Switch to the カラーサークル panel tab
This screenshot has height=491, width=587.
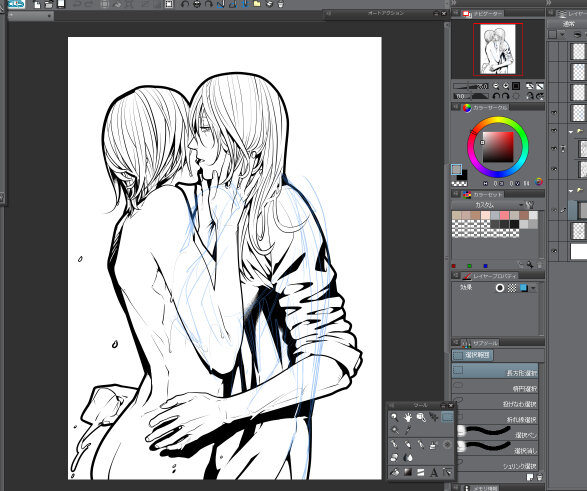485,108
